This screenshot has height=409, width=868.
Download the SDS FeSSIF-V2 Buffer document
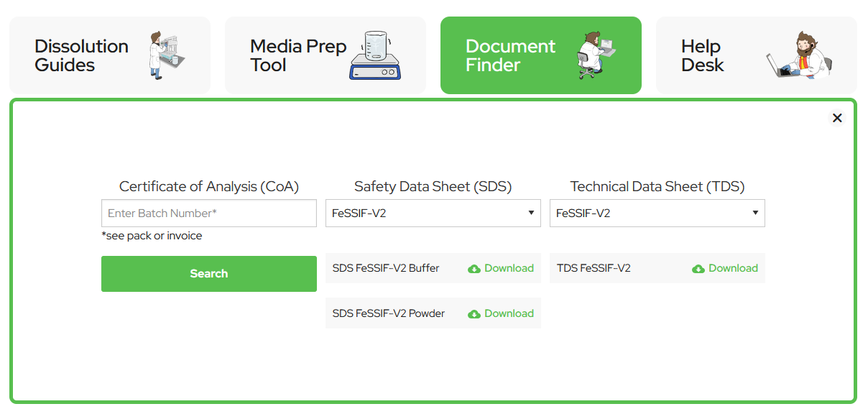click(509, 268)
